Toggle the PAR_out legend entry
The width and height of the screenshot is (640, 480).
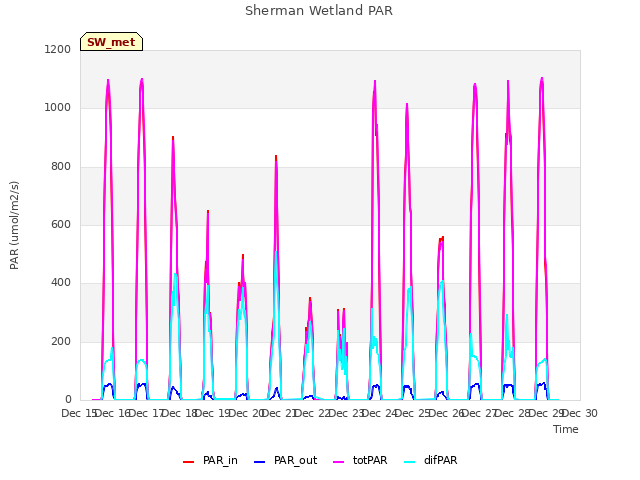pyautogui.click(x=285, y=460)
